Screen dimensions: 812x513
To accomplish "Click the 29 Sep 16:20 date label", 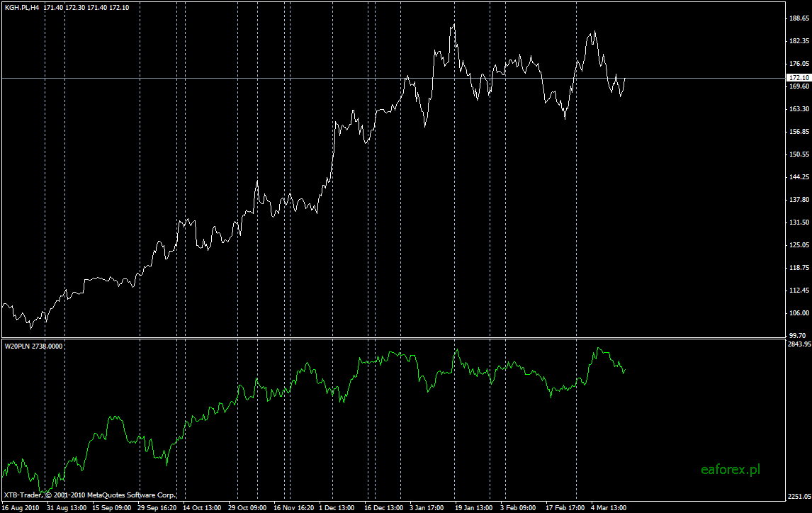I will click(x=157, y=508).
